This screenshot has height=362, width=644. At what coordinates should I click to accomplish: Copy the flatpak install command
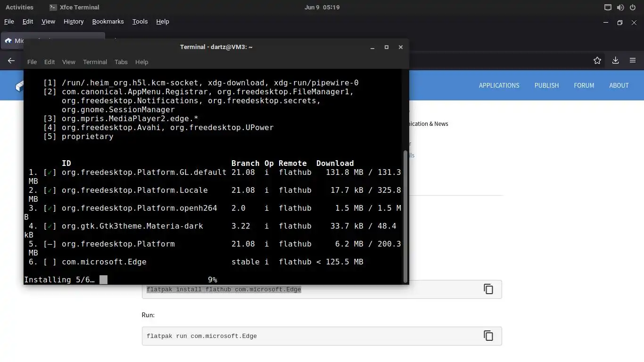pos(488,289)
